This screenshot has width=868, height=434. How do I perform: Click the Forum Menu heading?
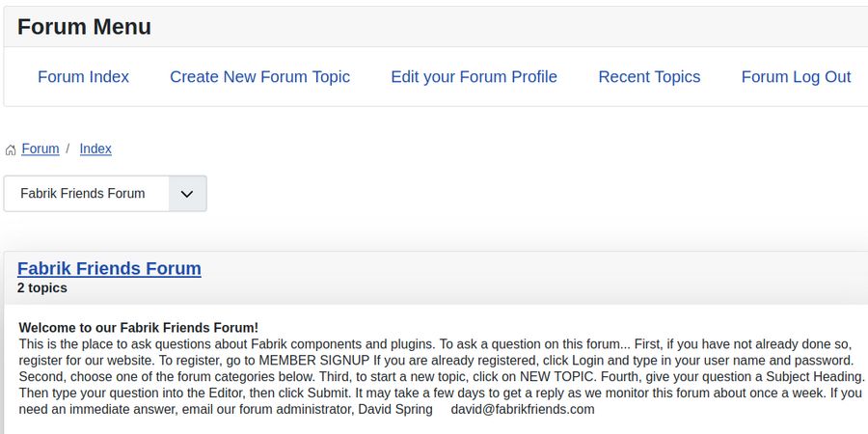(x=84, y=27)
